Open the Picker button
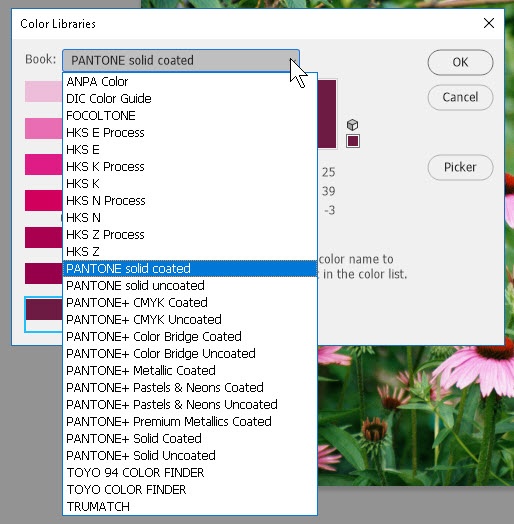Viewport: 514px width, 524px height. (x=460, y=167)
